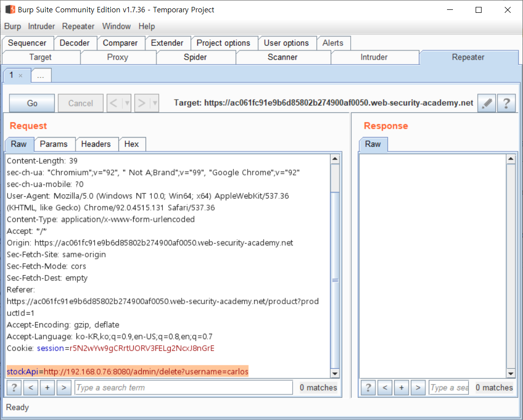Send the request with Go button

[32, 103]
